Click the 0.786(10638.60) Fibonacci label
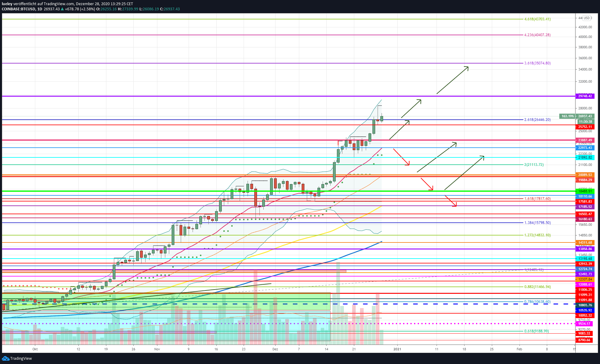This screenshot has width=600, height=364. pos(537,302)
